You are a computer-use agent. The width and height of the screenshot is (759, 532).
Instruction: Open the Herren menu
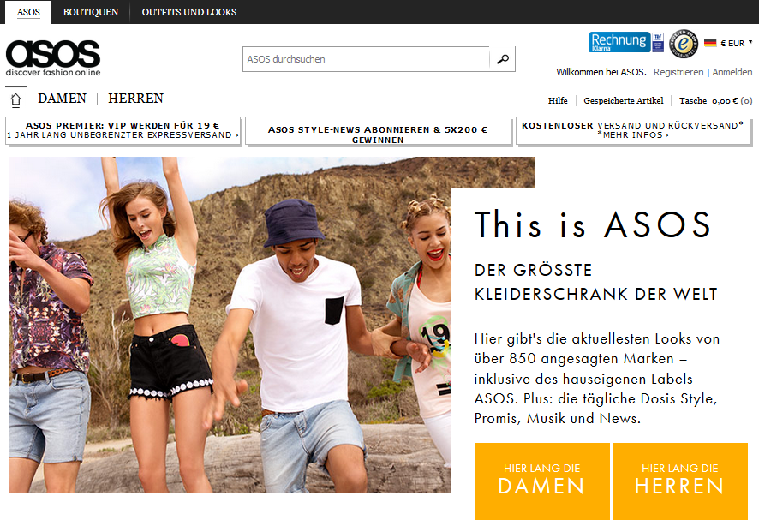[135, 99]
